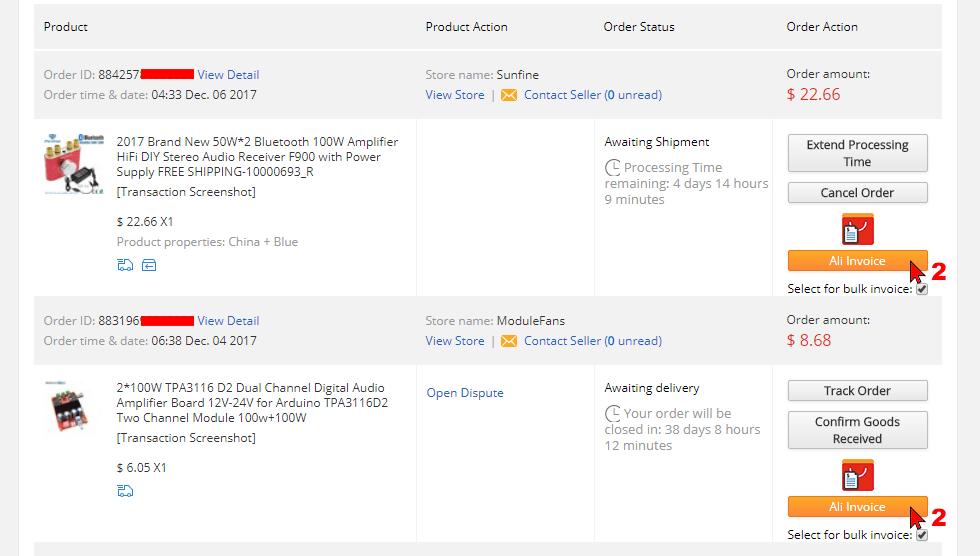Click the red invoice icon for ModuleFans order
The height and width of the screenshot is (556, 980).
858,475
